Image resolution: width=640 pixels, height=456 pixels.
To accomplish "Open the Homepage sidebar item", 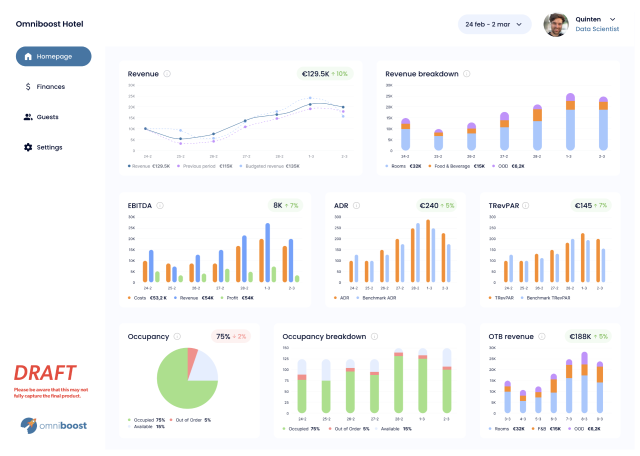I will tap(53, 56).
